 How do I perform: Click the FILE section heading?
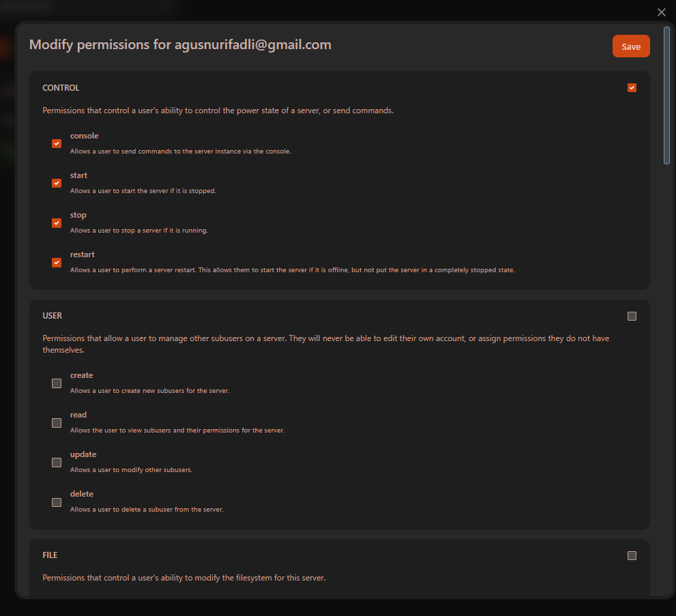tap(50, 555)
